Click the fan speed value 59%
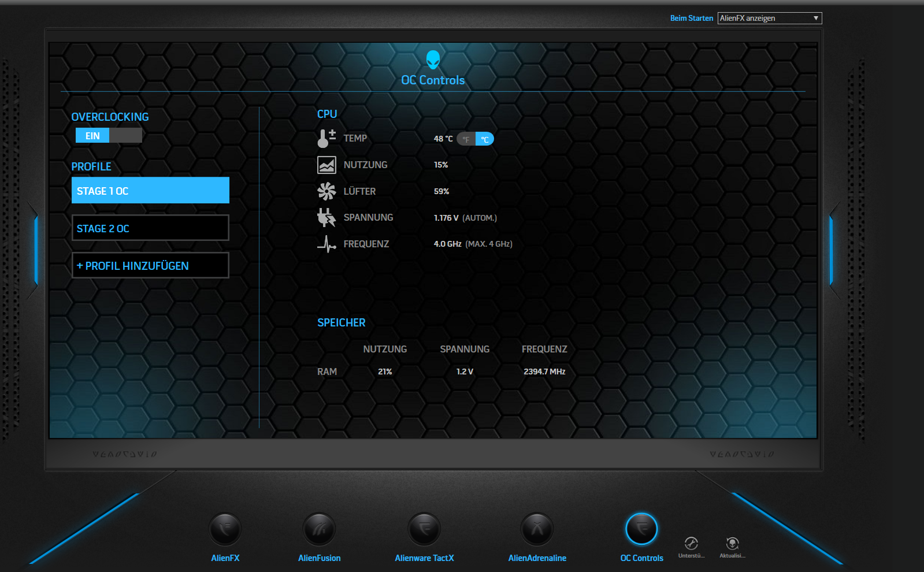The height and width of the screenshot is (572, 924). coord(441,191)
